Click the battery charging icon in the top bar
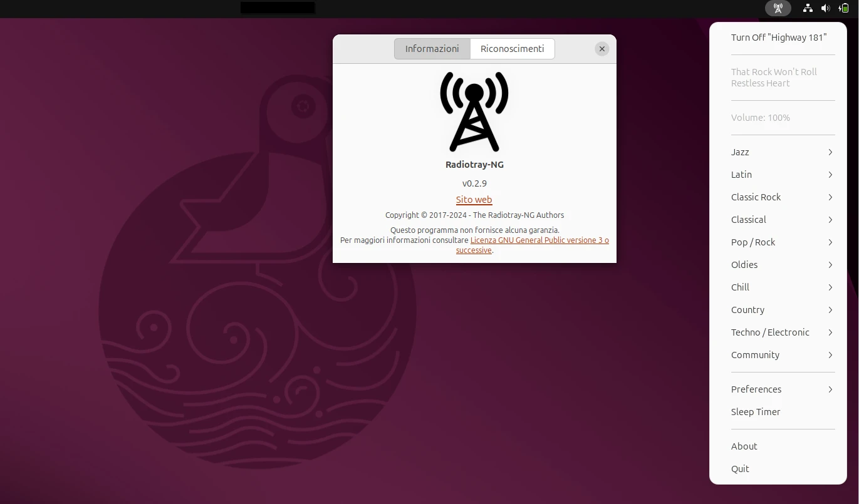 click(x=843, y=8)
